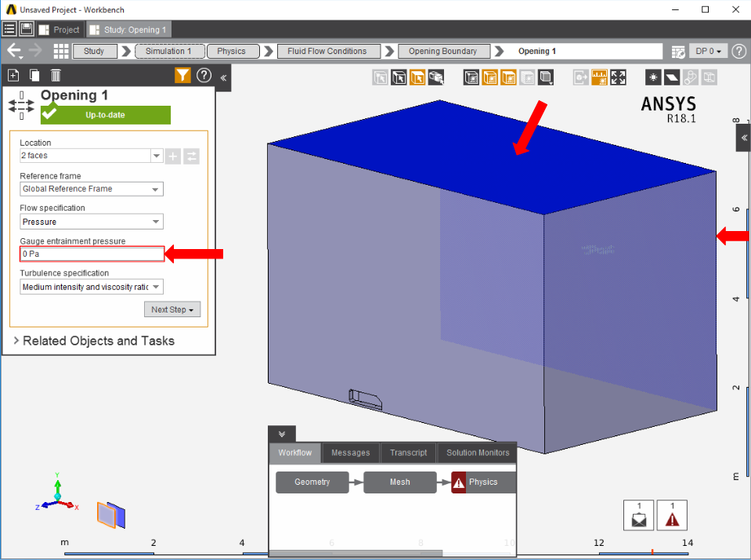The height and width of the screenshot is (560, 751).
Task: Go to the Simulation 1 breadcrumb
Action: click(x=168, y=51)
